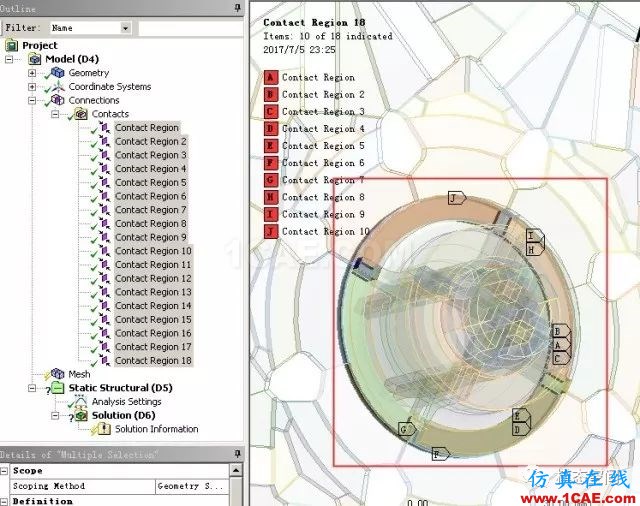This screenshot has width=640, height=506.
Task: Click the Model (D4) icon
Action: pyautogui.click(x=35, y=59)
